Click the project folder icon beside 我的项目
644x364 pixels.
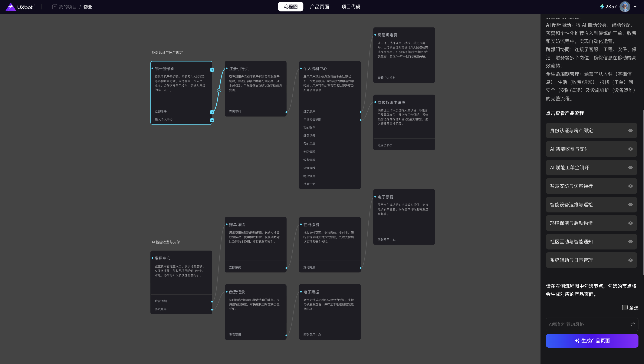click(x=54, y=7)
